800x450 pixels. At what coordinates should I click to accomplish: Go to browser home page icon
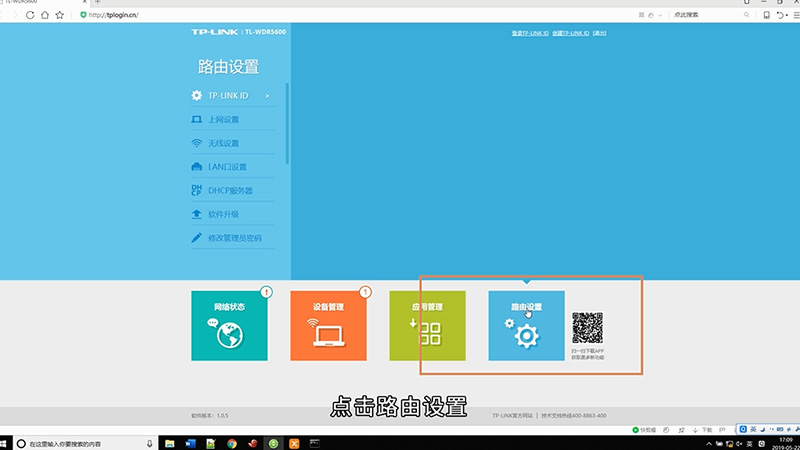tap(45, 15)
